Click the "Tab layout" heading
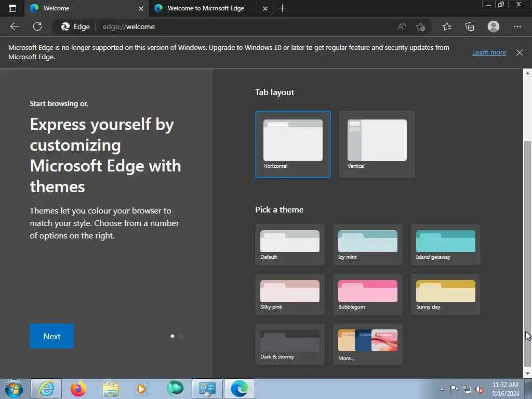Viewport: 532px width, 399px height. pos(274,92)
